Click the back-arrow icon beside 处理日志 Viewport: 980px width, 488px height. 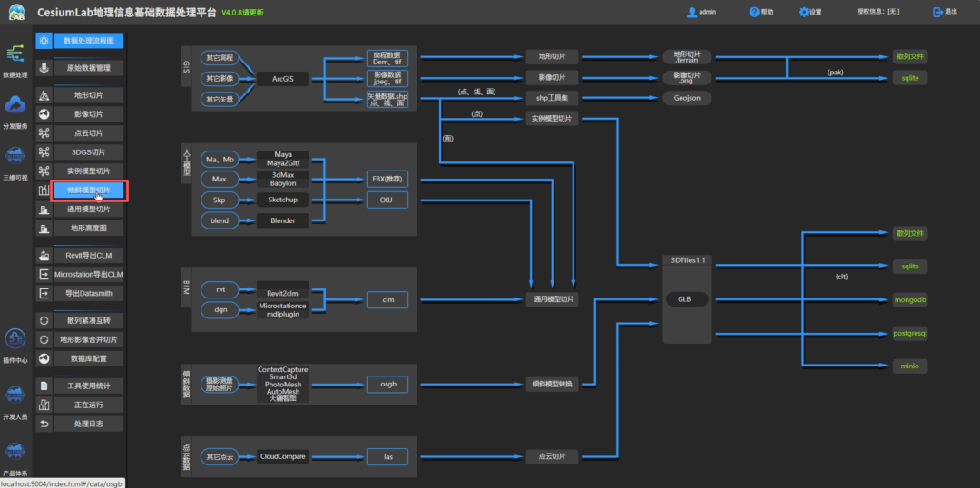point(44,424)
